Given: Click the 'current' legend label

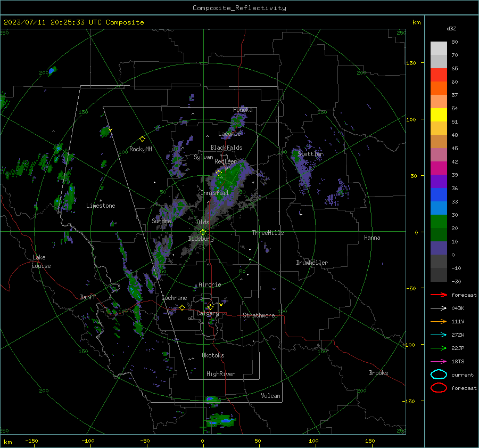Looking at the screenshot, I should pos(463,375).
